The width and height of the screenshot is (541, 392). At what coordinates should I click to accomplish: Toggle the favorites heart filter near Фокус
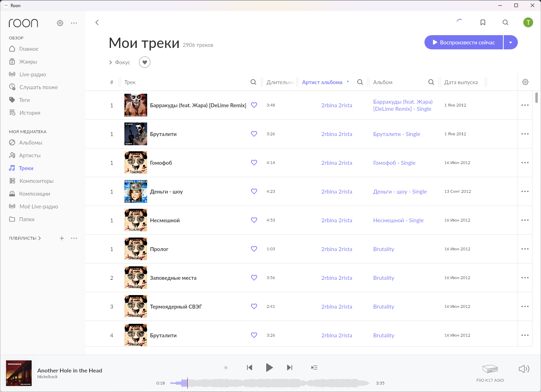145,62
